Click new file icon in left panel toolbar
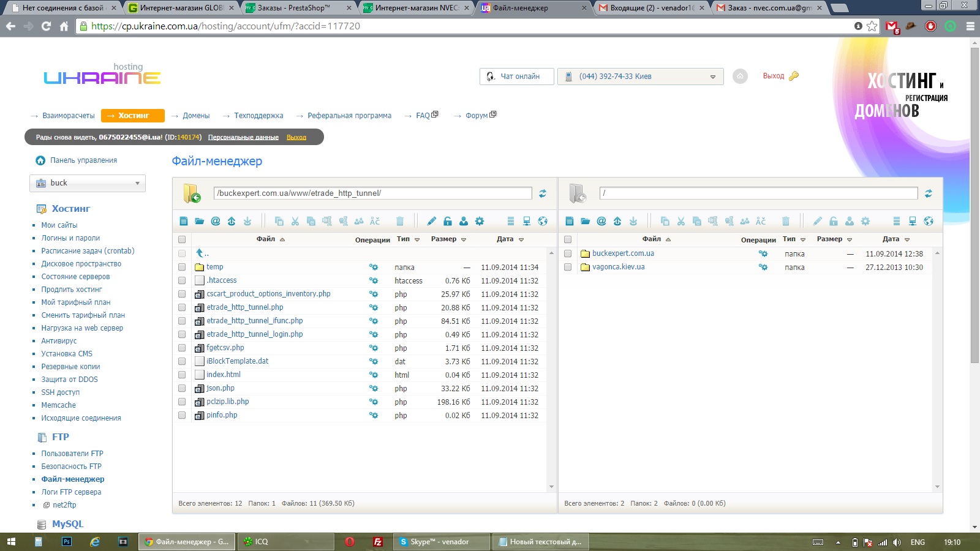This screenshot has height=551, width=980. (184, 221)
